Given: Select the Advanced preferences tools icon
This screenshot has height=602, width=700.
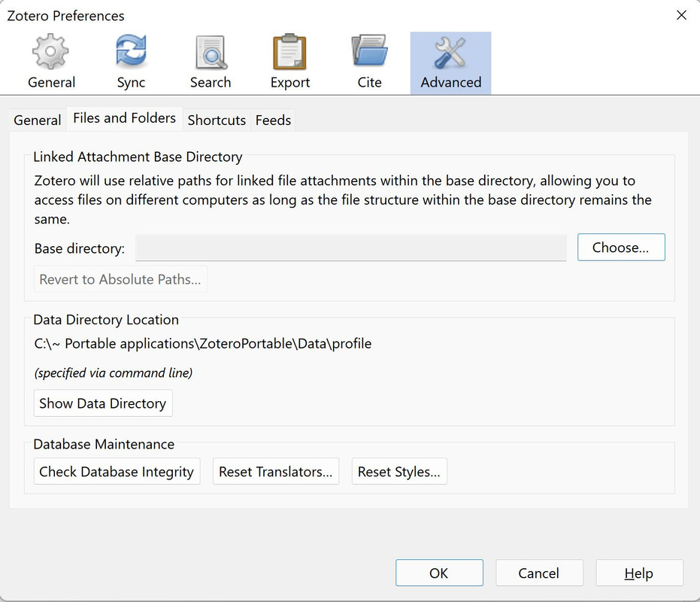Looking at the screenshot, I should pos(450,53).
